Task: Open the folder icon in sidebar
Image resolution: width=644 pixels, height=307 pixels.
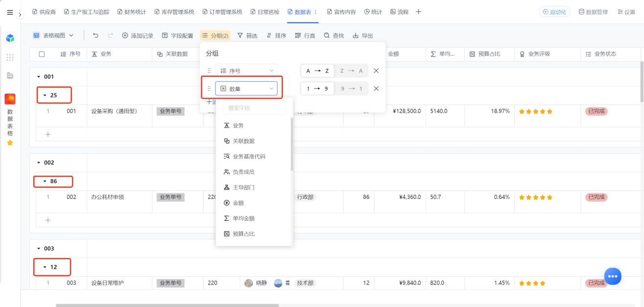Action: 10,76
